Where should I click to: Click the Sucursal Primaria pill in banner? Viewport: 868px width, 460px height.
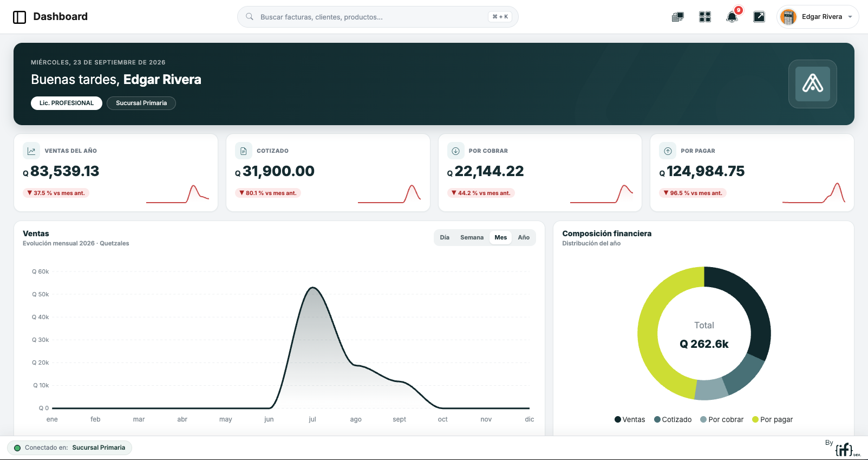pos(141,103)
